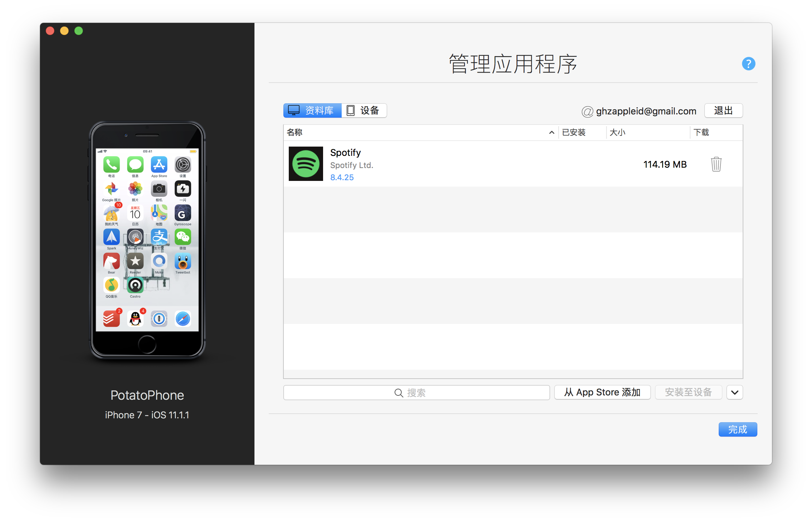Click the Google Photos icon on device

click(112, 189)
